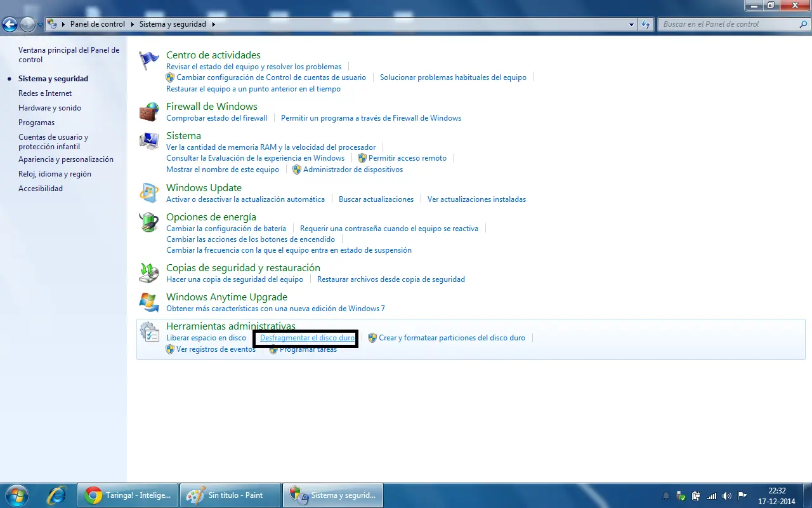Select Redes e Internet in the sidebar

(x=45, y=93)
